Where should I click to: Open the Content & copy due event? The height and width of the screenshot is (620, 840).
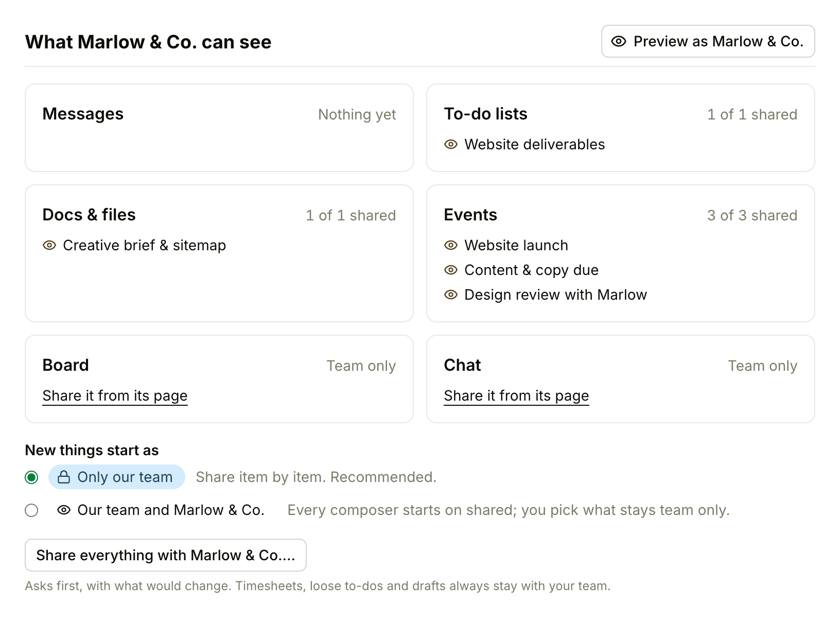point(531,270)
